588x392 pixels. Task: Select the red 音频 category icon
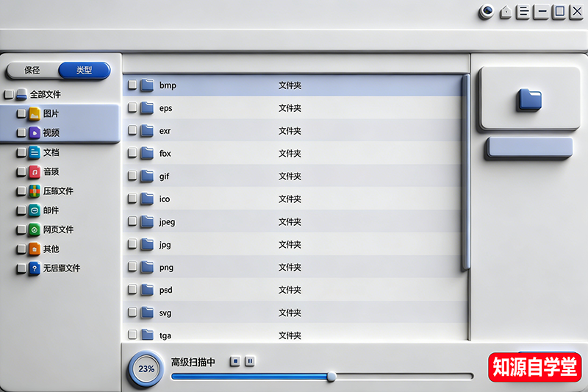tap(35, 172)
